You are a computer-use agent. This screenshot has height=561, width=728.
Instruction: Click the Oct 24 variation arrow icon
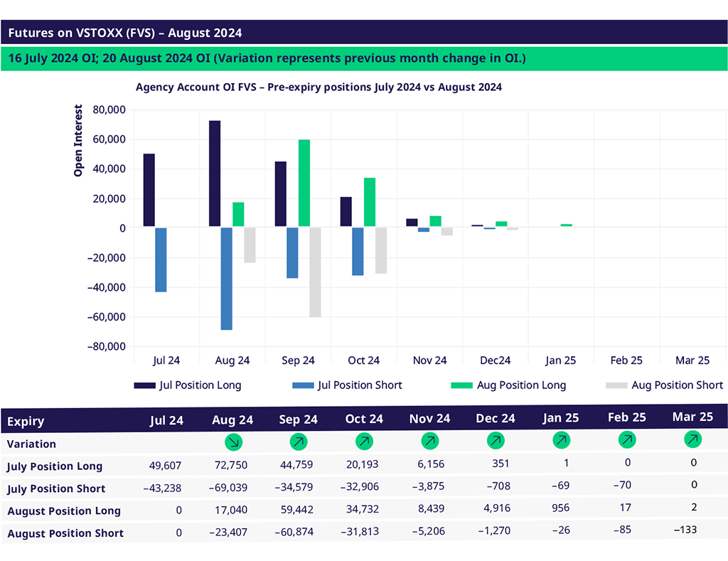[x=363, y=442]
